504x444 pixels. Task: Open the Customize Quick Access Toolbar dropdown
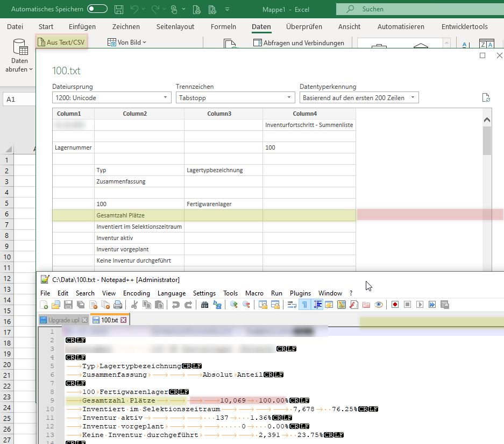(x=227, y=9)
